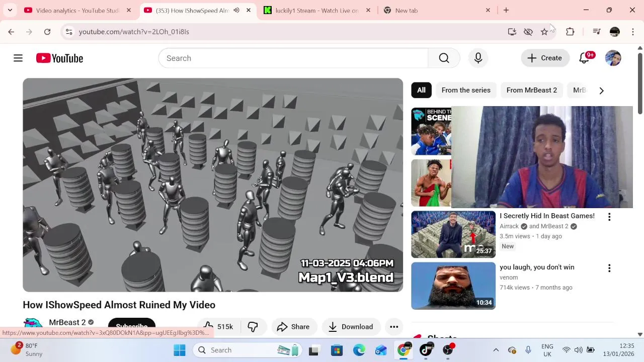Open I Secretly Hid In Beast Games title
Image resolution: width=644 pixels, height=362 pixels.
pos(547,216)
